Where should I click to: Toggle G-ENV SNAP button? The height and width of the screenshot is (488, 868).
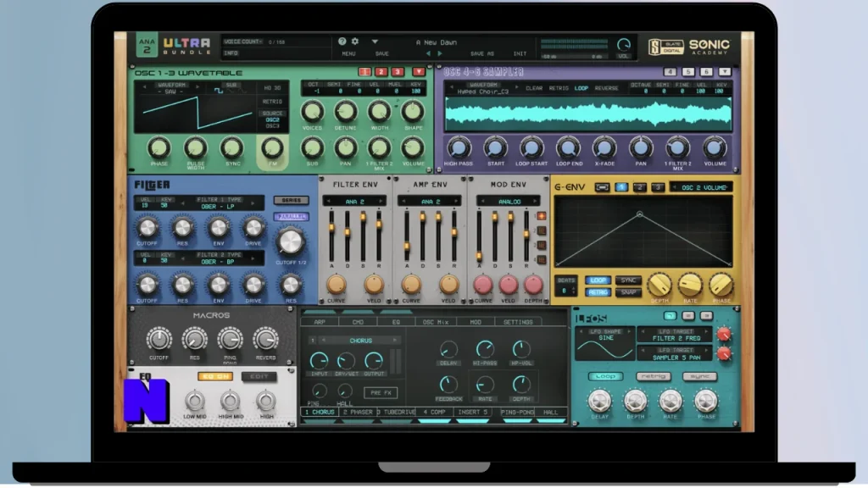(628, 292)
